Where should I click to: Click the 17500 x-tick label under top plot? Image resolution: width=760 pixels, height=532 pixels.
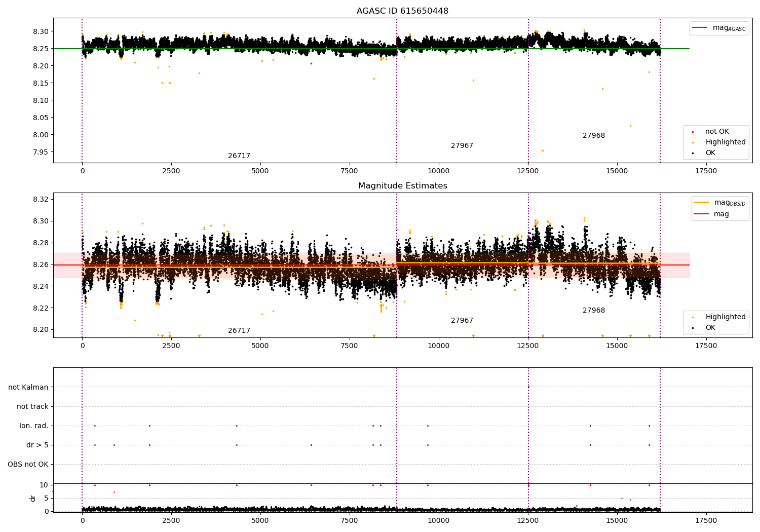pos(706,171)
